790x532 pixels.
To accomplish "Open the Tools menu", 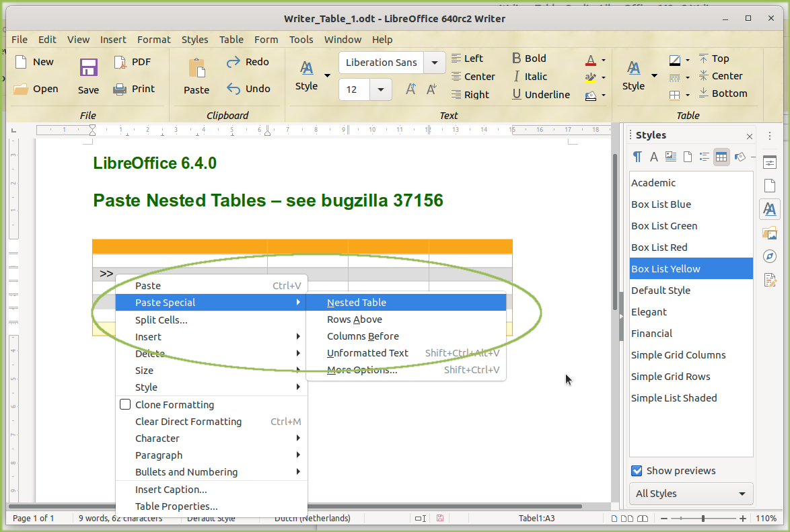I will tap(301, 40).
